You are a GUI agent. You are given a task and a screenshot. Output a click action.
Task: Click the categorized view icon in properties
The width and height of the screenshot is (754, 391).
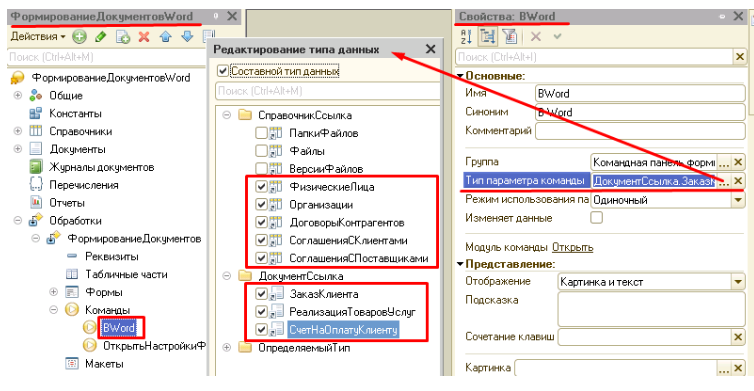pos(488,37)
